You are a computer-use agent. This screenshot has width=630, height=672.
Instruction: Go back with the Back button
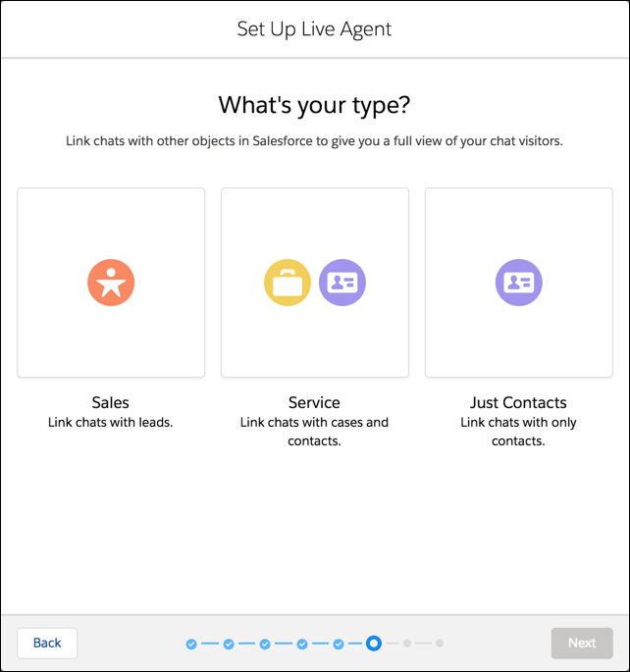[x=47, y=643]
